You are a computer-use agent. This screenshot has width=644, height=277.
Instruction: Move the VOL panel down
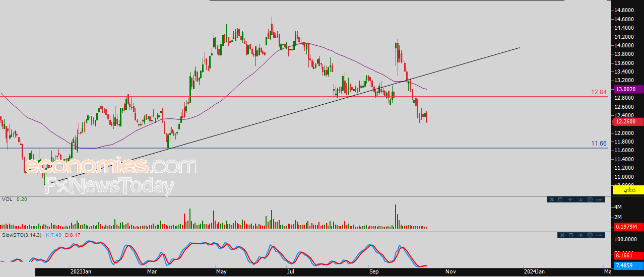[x=581, y=199]
